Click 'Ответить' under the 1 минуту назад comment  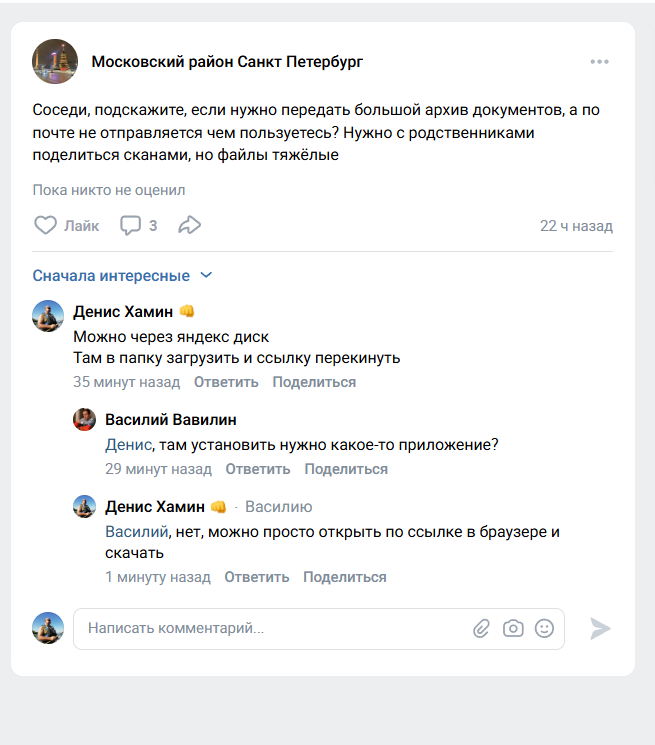point(257,577)
